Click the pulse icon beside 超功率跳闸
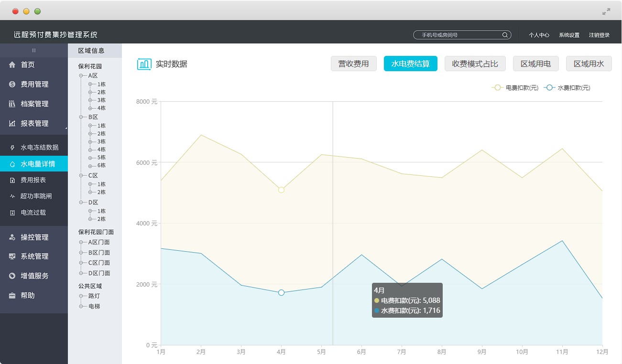Screen dimensions: 622x364 12,196
